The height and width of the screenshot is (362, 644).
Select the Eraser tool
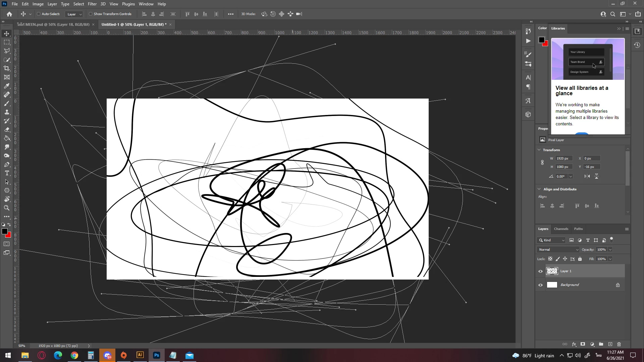coord(7,129)
